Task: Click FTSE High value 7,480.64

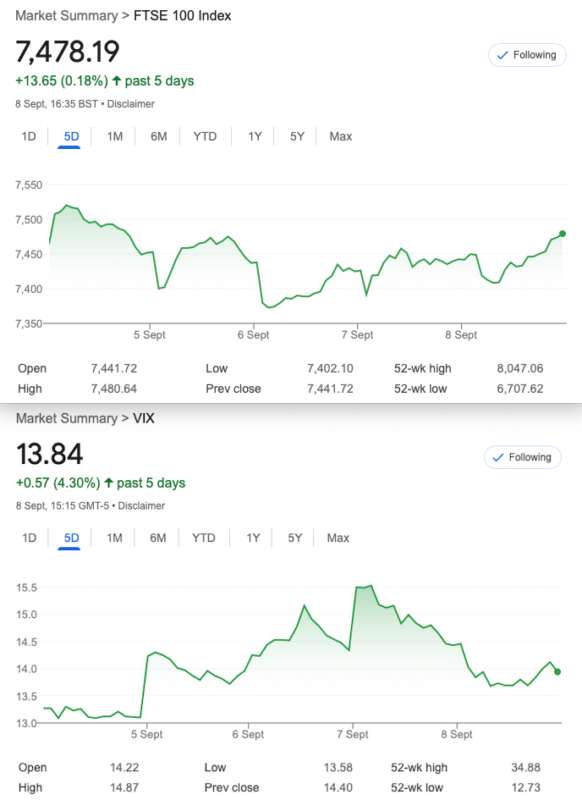Action: tap(114, 389)
